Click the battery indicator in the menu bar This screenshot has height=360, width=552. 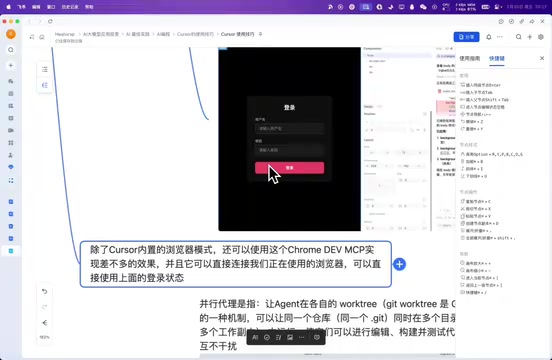coord(485,7)
